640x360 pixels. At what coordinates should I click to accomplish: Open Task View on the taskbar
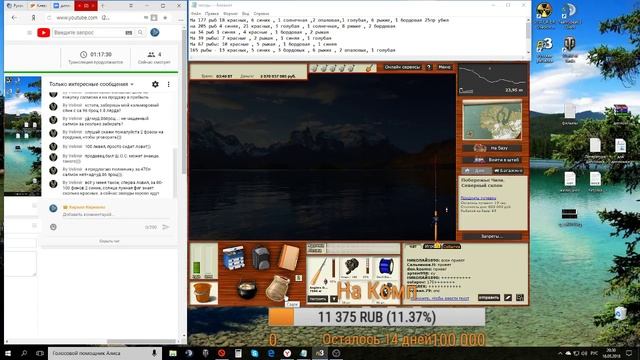(x=40, y=353)
